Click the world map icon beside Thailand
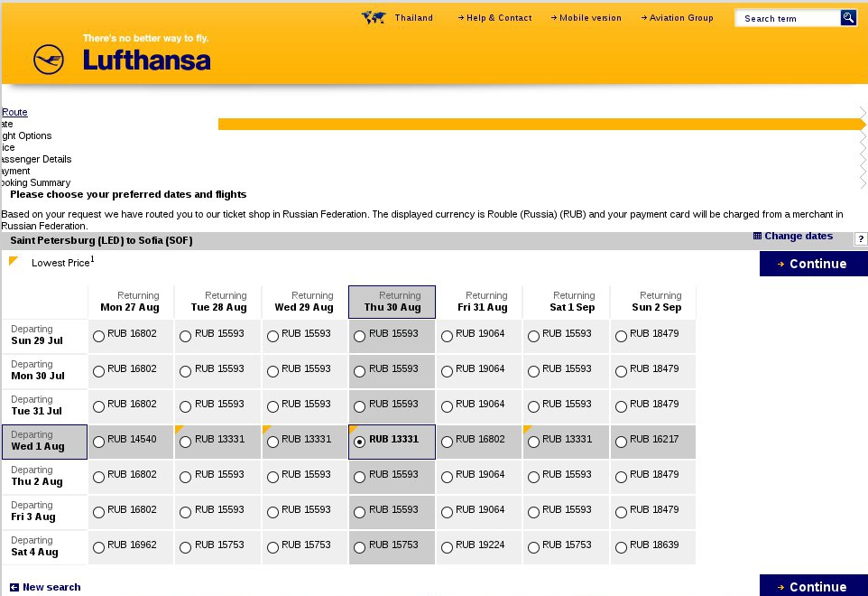The width and height of the screenshot is (868, 596). (x=374, y=18)
